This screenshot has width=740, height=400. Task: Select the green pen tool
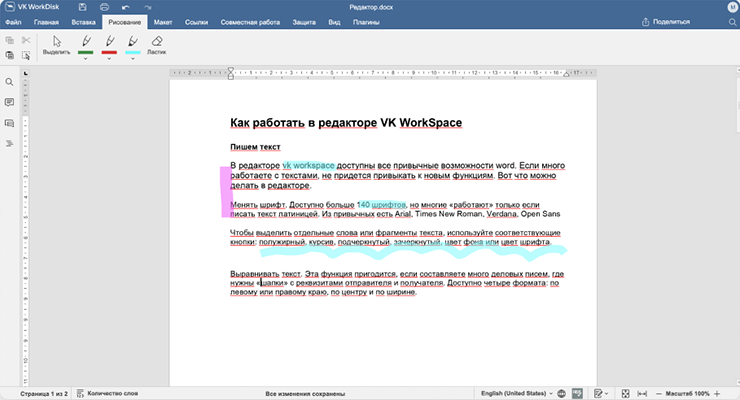tap(86, 41)
